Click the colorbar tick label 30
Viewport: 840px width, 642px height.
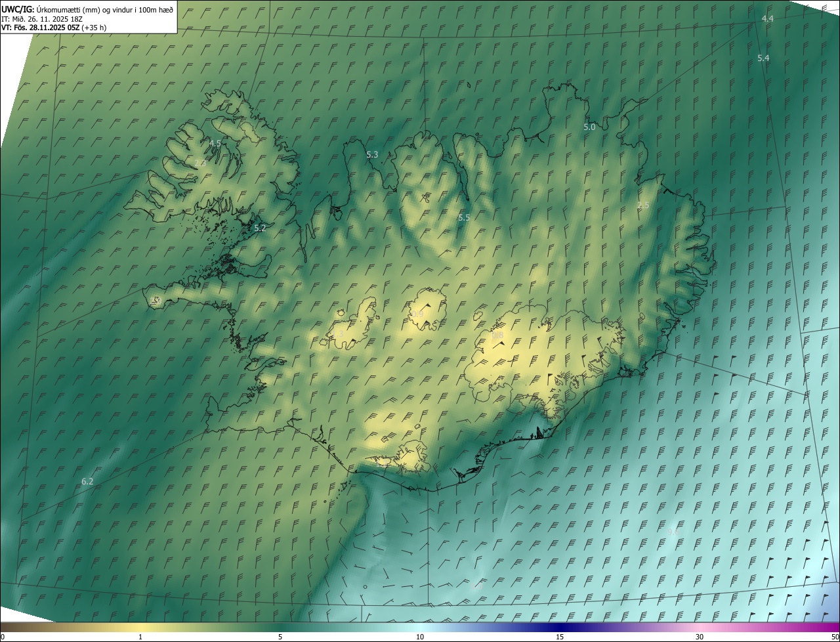700,637
